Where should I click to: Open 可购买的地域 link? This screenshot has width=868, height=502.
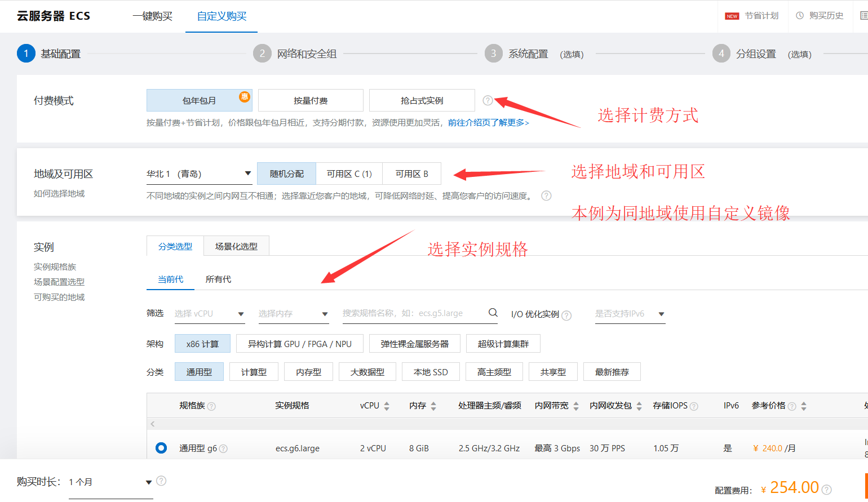tap(59, 297)
